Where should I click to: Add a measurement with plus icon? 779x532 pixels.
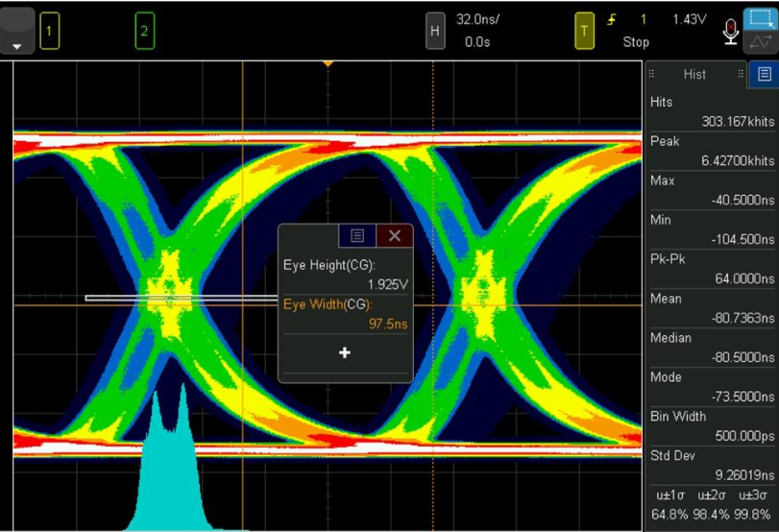tap(345, 352)
